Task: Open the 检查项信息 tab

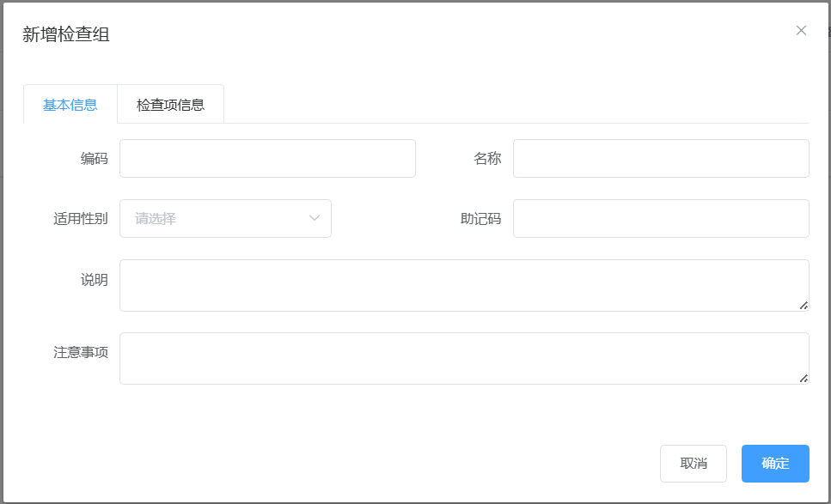Action: [x=170, y=104]
